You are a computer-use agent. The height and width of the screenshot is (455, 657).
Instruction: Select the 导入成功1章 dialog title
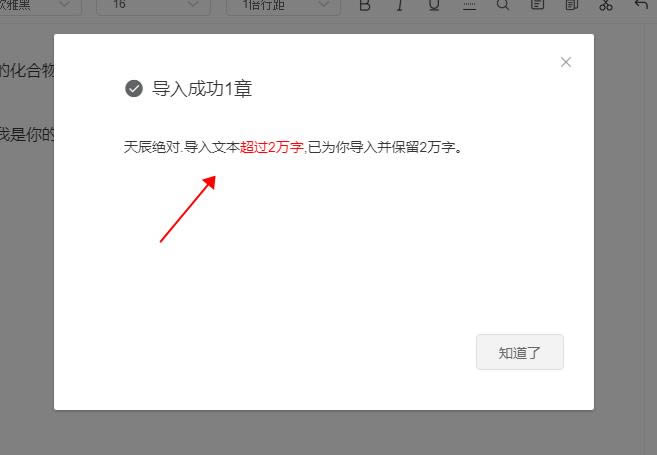tap(202, 88)
